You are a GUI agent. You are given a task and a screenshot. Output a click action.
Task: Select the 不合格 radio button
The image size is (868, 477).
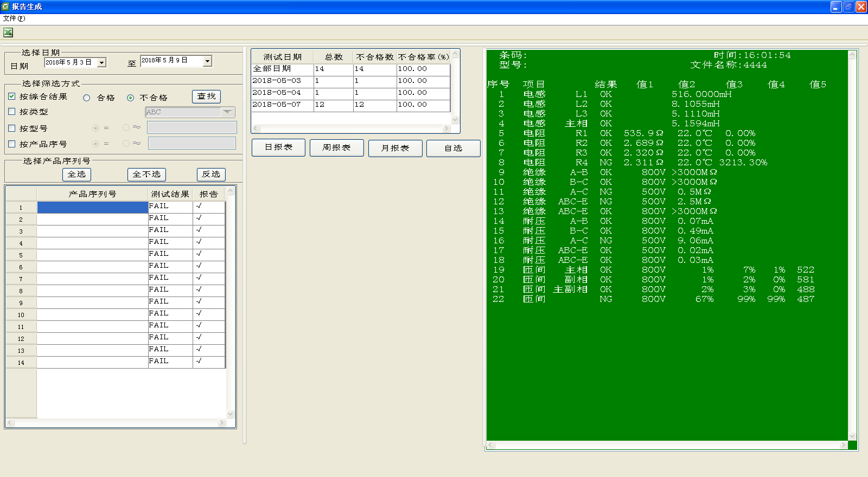coord(130,98)
